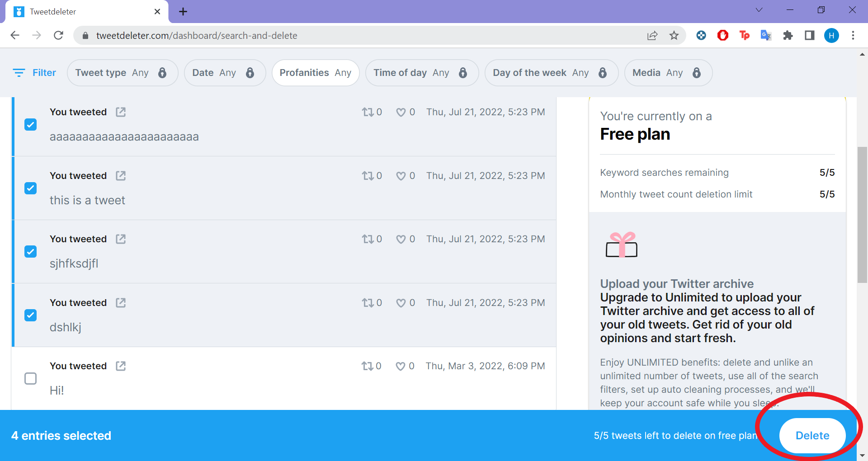Image resolution: width=868 pixels, height=461 pixels.
Task: Open the blue circular extension icon
Action: [x=701, y=35]
